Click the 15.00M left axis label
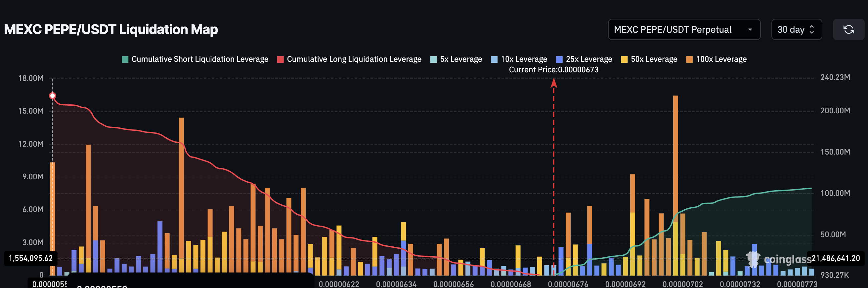 click(31, 111)
